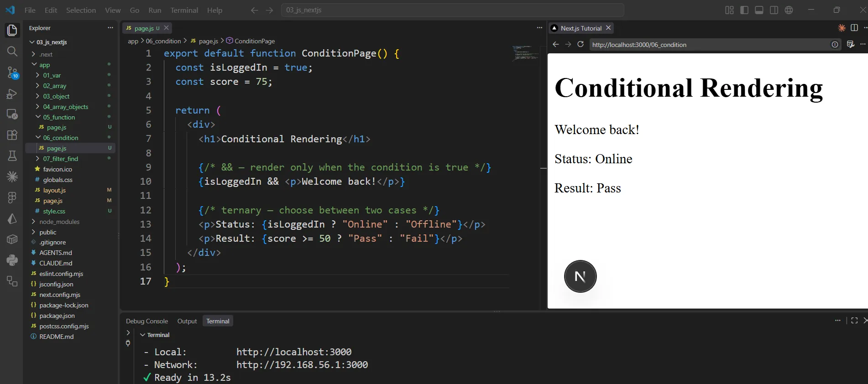The height and width of the screenshot is (384, 868).
Task: Split the browser editor group
Action: click(854, 28)
